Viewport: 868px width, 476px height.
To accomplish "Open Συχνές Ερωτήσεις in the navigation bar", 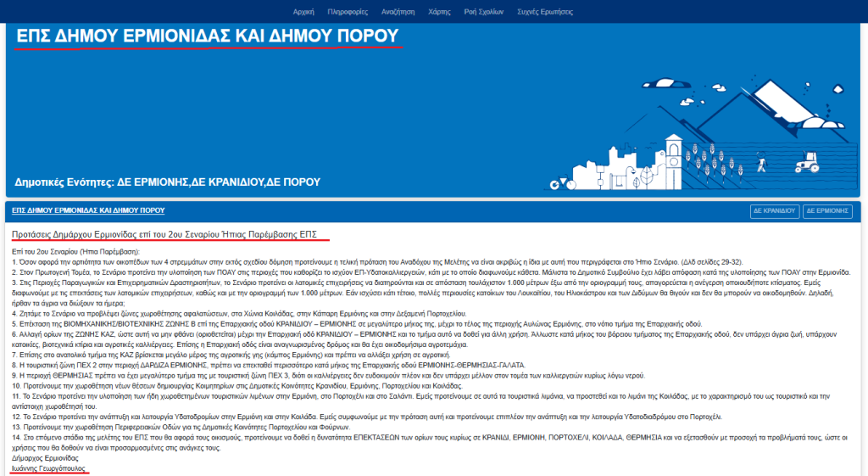I will pos(545,12).
